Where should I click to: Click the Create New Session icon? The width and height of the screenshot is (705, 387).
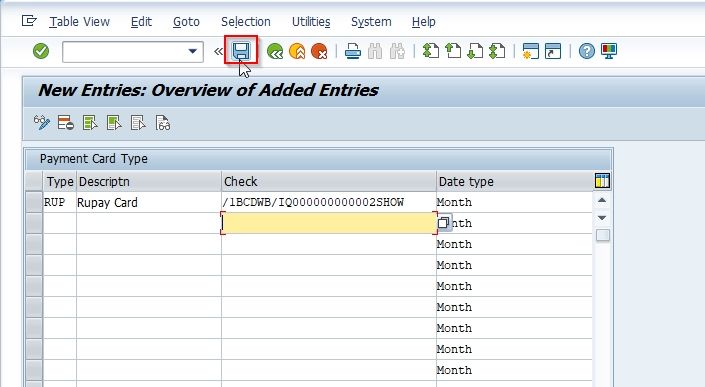click(x=531, y=51)
